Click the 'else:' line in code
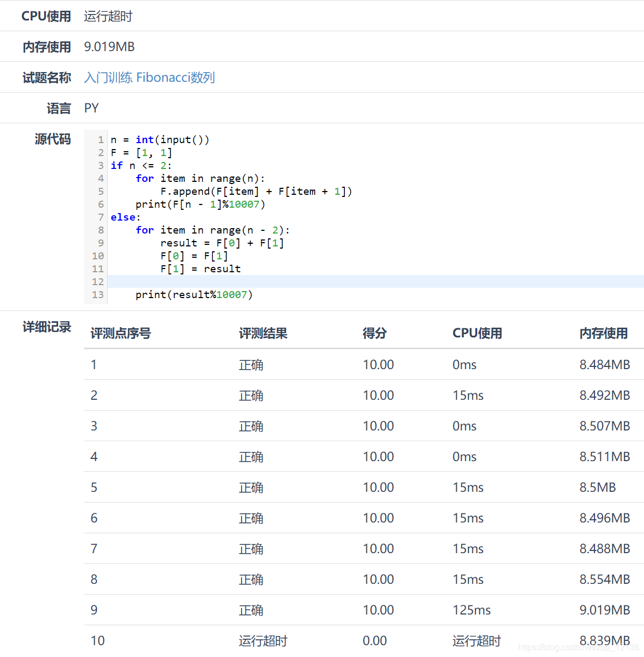 click(125, 217)
